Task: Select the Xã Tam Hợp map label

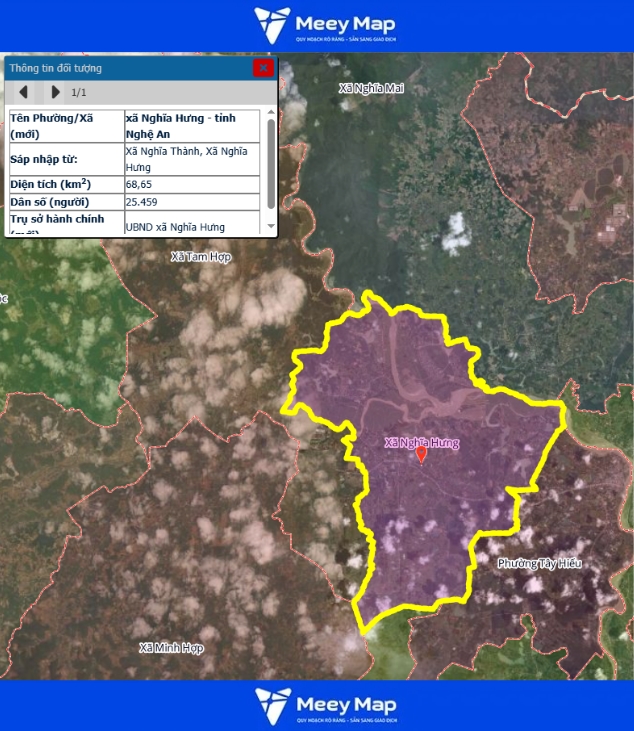Action: click(201, 257)
